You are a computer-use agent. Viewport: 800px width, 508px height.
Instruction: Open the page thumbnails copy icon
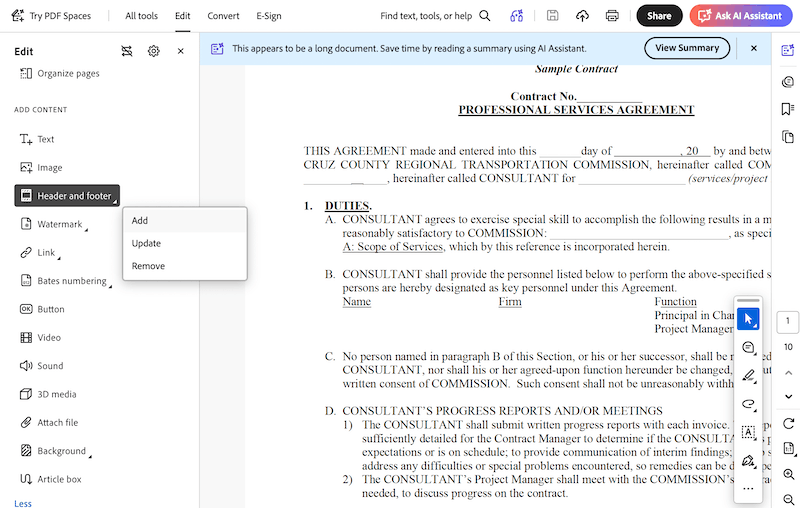click(x=788, y=137)
